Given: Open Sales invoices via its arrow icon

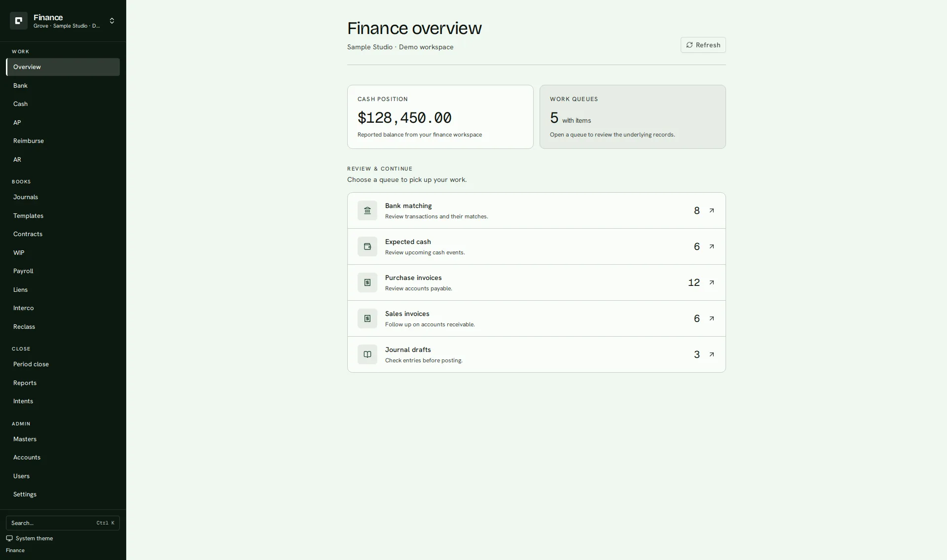Looking at the screenshot, I should pos(712,318).
